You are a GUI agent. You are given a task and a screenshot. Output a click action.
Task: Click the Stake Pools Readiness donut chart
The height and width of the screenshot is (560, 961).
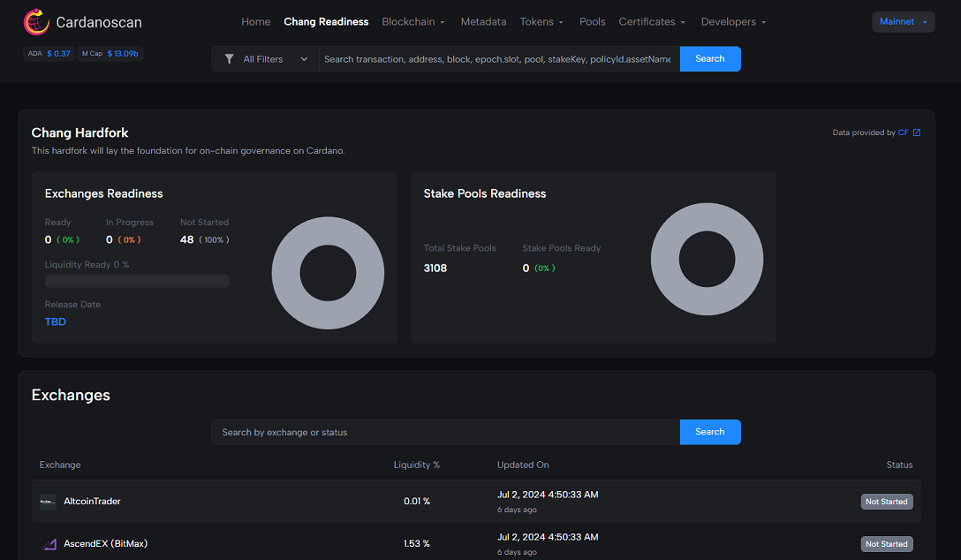(707, 259)
